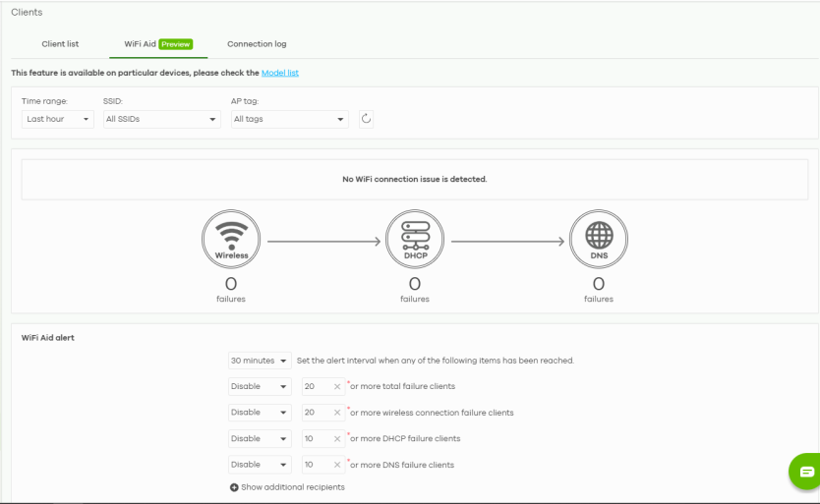820x504 pixels.
Task: Click the Wireless stage icon
Action: [231, 239]
